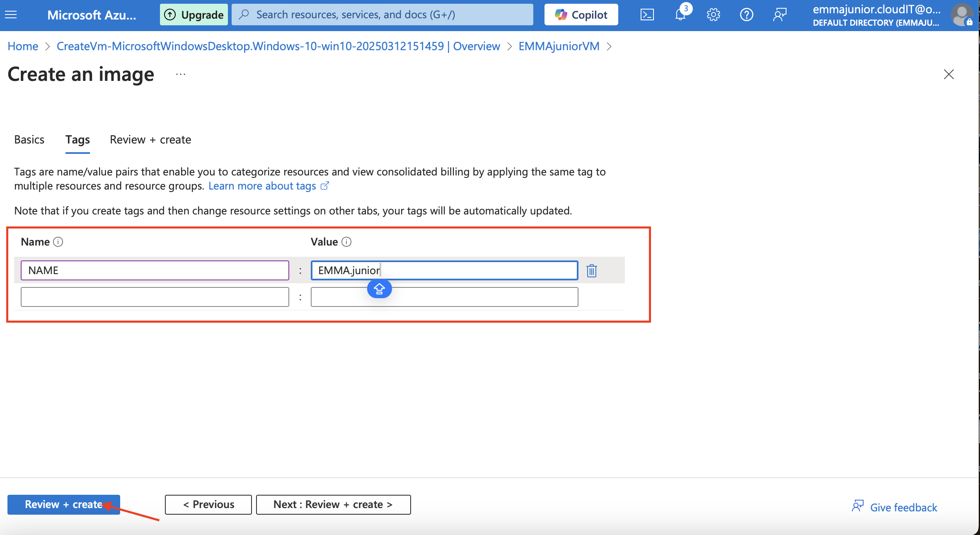Delete the NAME tag row
This screenshot has width=980, height=535.
tap(592, 271)
